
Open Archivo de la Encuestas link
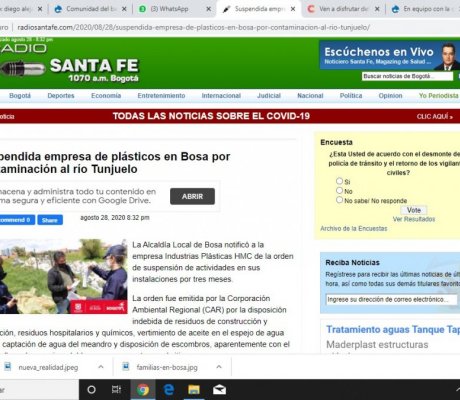click(354, 228)
